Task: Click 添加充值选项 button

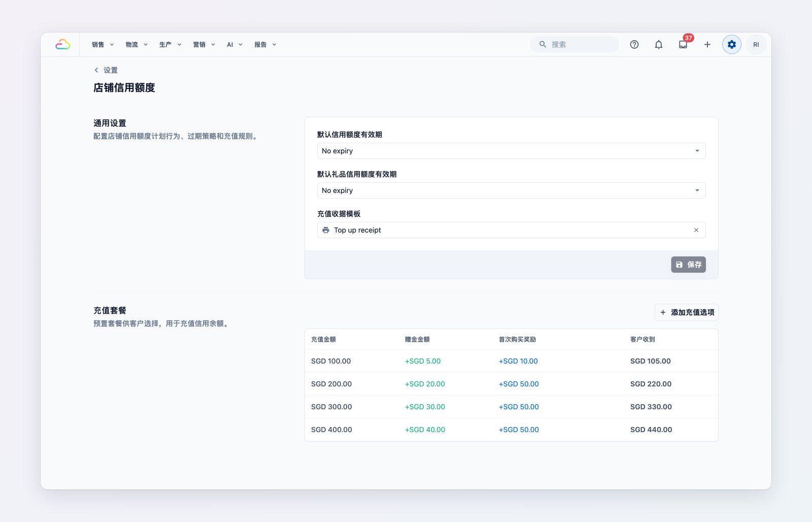Action: pyautogui.click(x=687, y=312)
